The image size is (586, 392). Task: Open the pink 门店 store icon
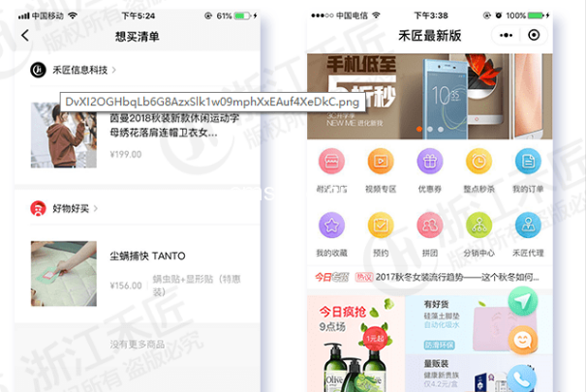331,162
